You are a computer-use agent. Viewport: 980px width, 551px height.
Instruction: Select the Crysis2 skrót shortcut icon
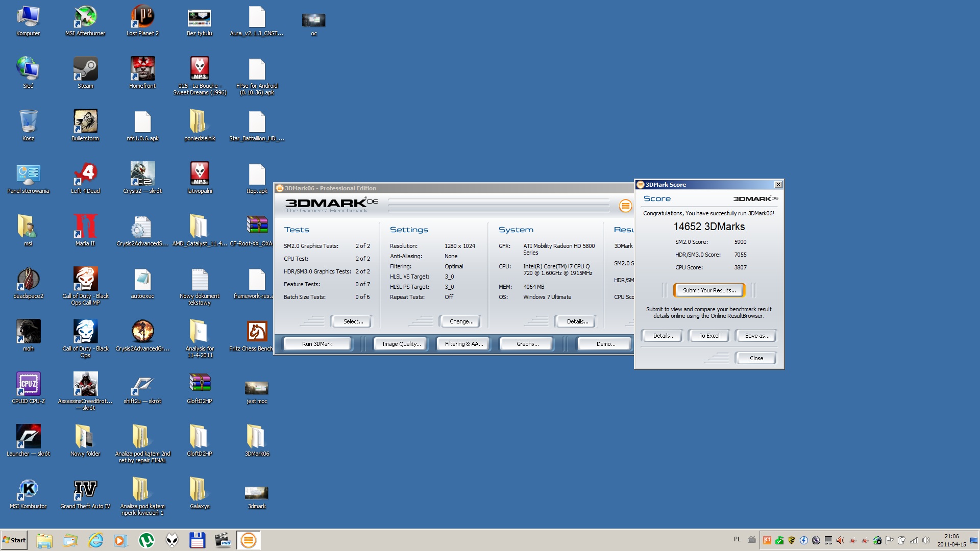point(142,178)
